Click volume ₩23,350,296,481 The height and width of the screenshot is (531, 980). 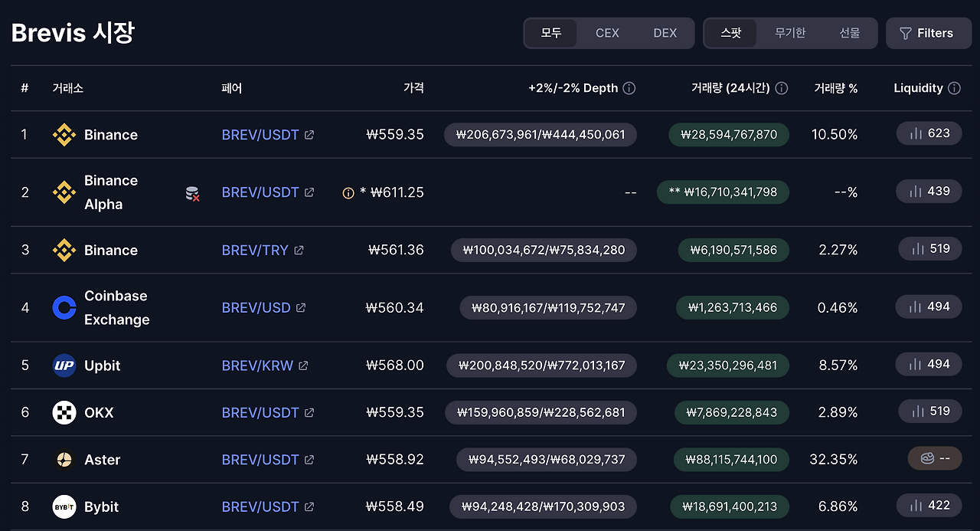point(728,365)
